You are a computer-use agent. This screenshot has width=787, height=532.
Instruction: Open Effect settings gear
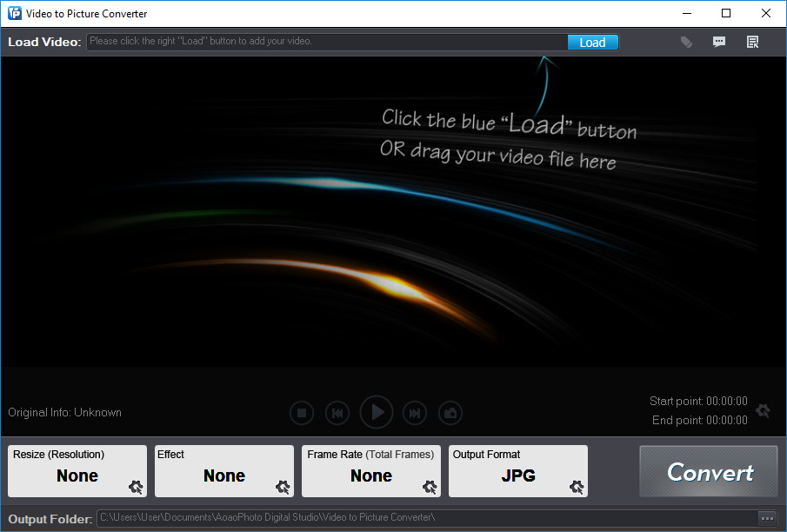283,487
